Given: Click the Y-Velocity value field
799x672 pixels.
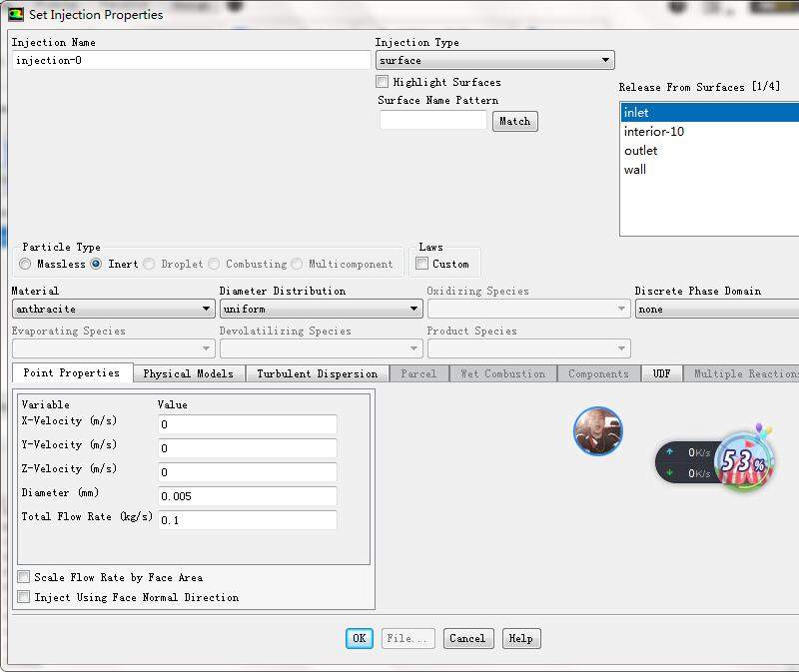Looking at the screenshot, I should coord(247,447).
